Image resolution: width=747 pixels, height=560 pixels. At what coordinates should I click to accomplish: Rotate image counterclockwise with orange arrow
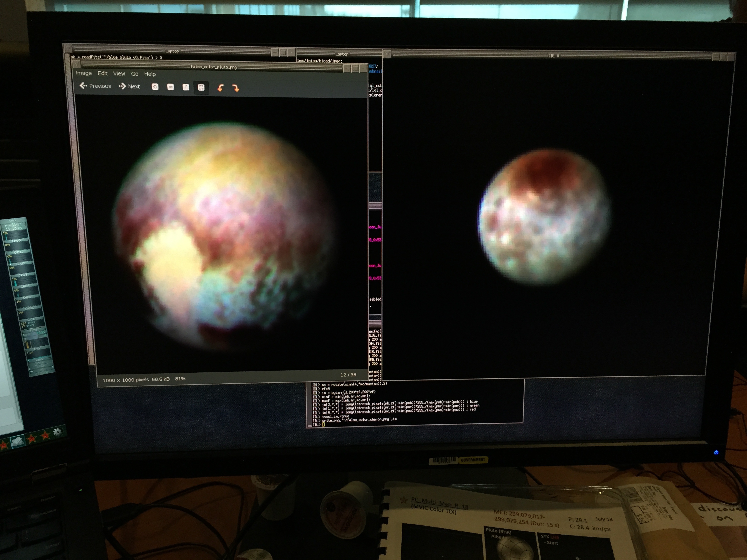pyautogui.click(x=221, y=88)
